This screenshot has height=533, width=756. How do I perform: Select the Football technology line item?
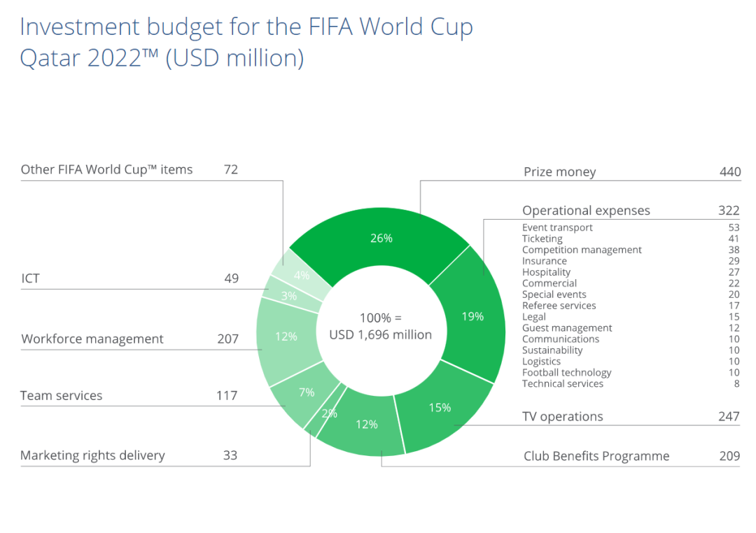click(566, 373)
